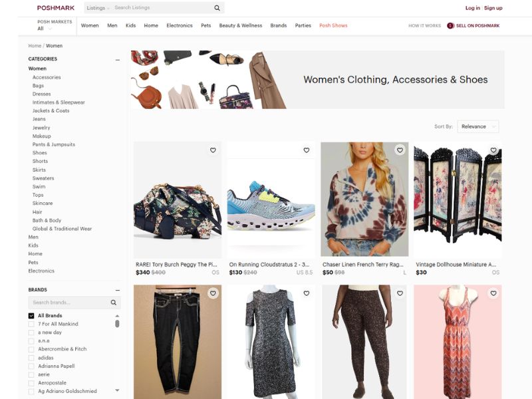Open the Brands navigation item

pos(279,25)
